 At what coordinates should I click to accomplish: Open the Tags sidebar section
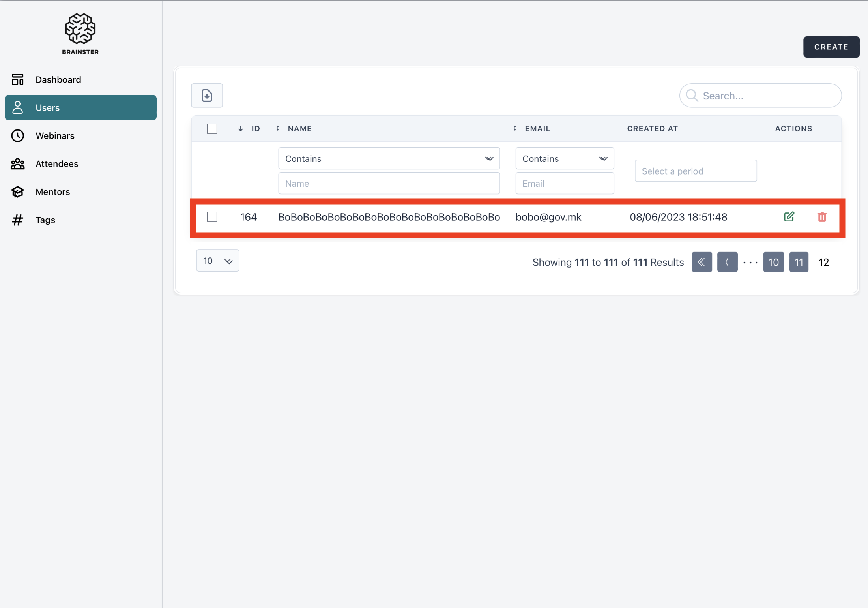[45, 220]
